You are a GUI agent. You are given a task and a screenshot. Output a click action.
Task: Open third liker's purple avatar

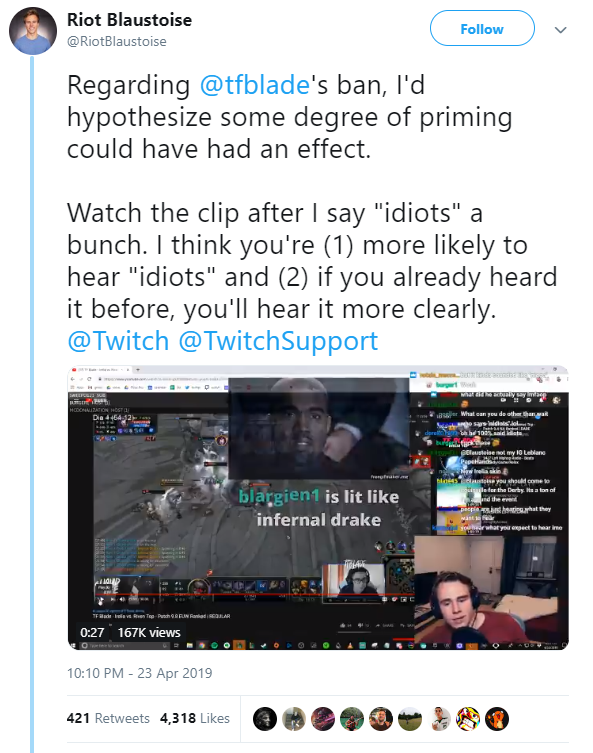(x=323, y=719)
